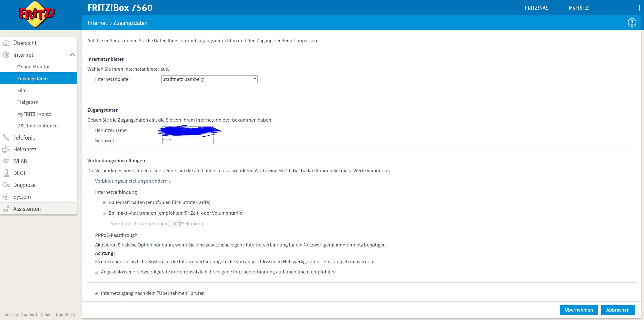The image size is (644, 320).
Task: Open the three-dot menu in the header
Action: [x=639, y=8]
